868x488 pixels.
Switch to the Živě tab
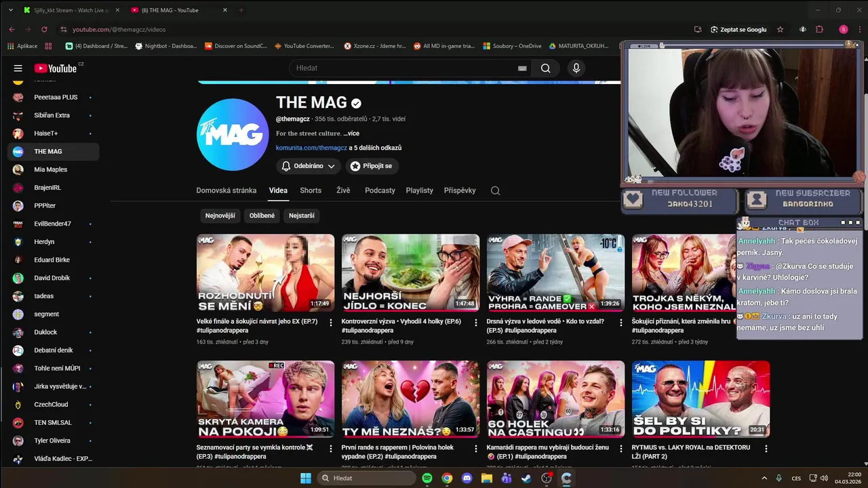tap(343, 190)
